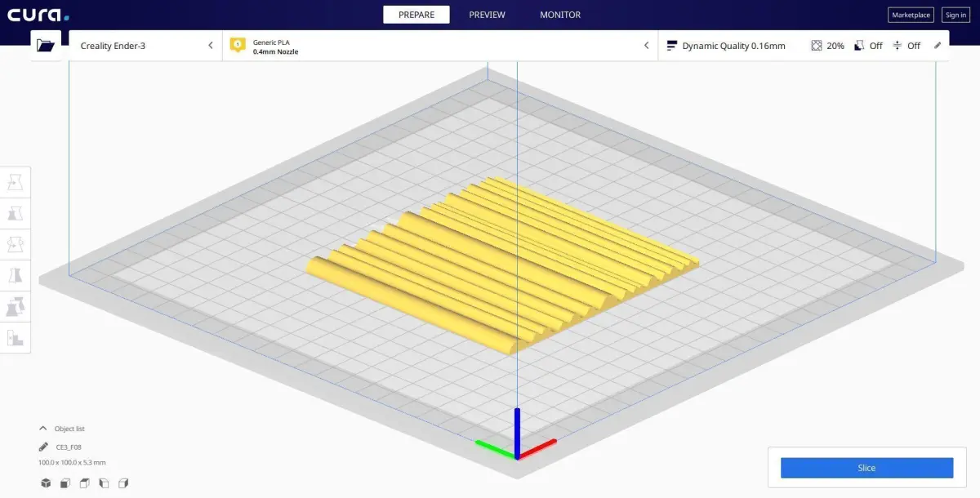Switch to the MONITOR tab
The image size is (980, 498).
[560, 15]
